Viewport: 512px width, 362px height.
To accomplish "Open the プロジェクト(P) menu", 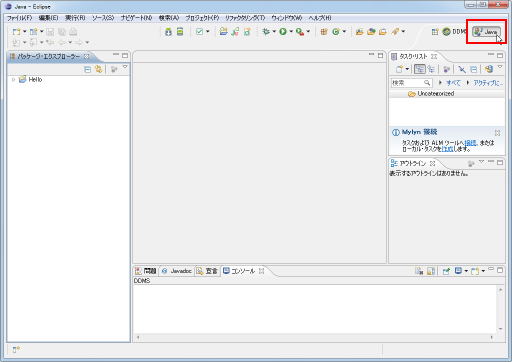I will click(202, 18).
